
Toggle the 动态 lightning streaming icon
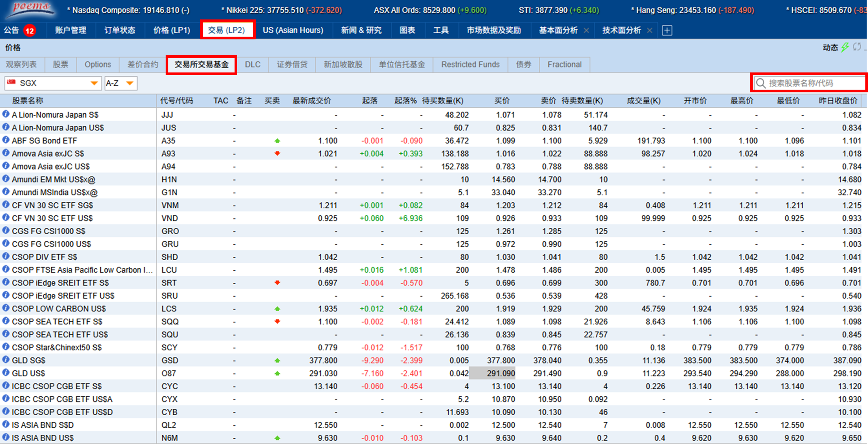coord(845,47)
